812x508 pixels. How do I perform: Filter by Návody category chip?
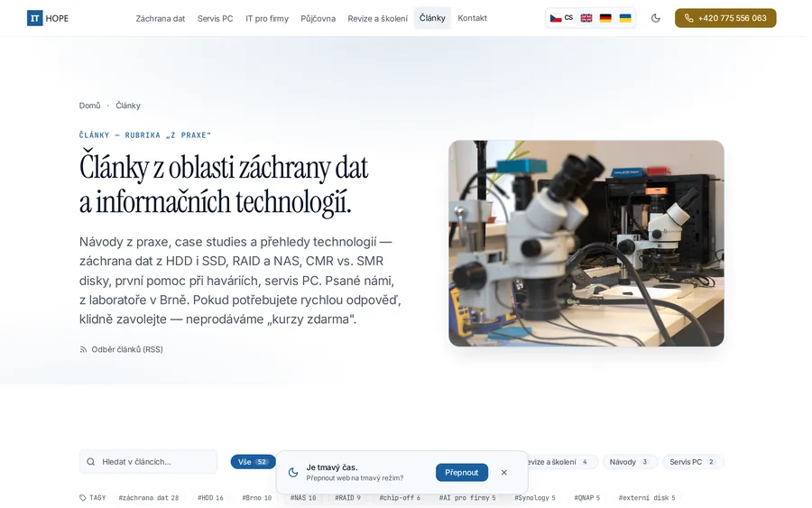tap(629, 462)
